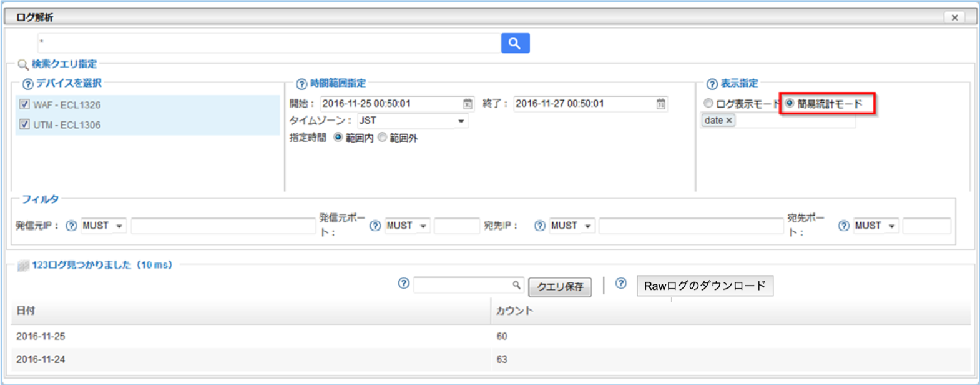The image size is (980, 385).
Task: Click count value 60
Action: tap(502, 336)
